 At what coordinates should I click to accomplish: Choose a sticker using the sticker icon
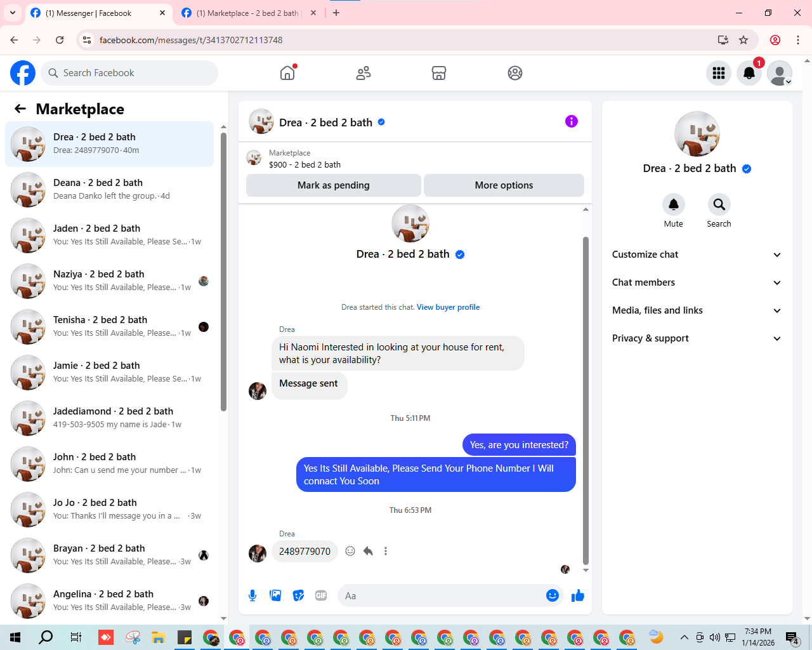pos(298,595)
